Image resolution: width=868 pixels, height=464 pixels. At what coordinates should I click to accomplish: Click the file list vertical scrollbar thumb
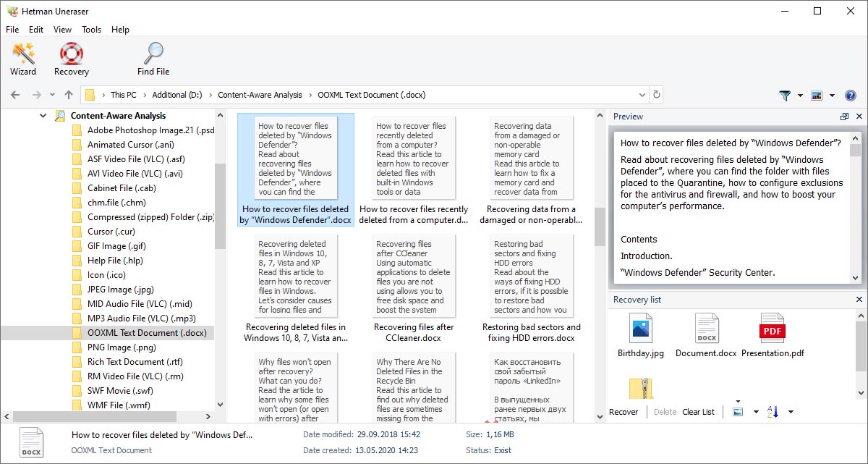coord(600,227)
